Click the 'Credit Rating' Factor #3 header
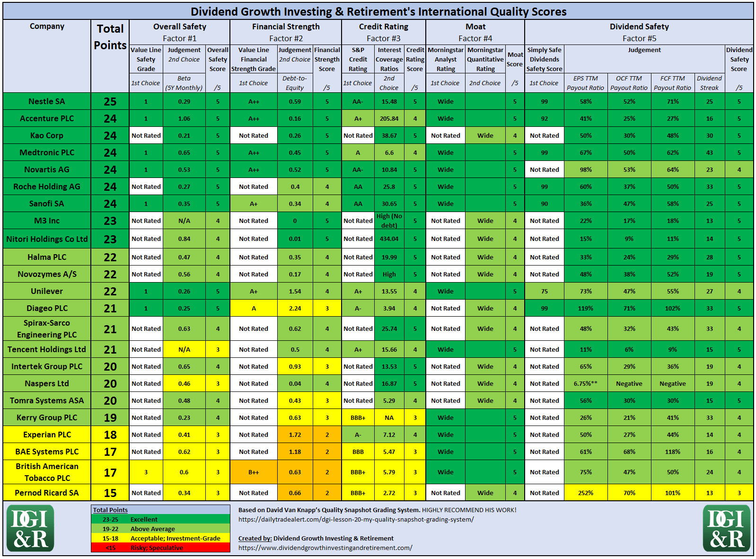Viewport: 756px width, 559px height. click(384, 32)
